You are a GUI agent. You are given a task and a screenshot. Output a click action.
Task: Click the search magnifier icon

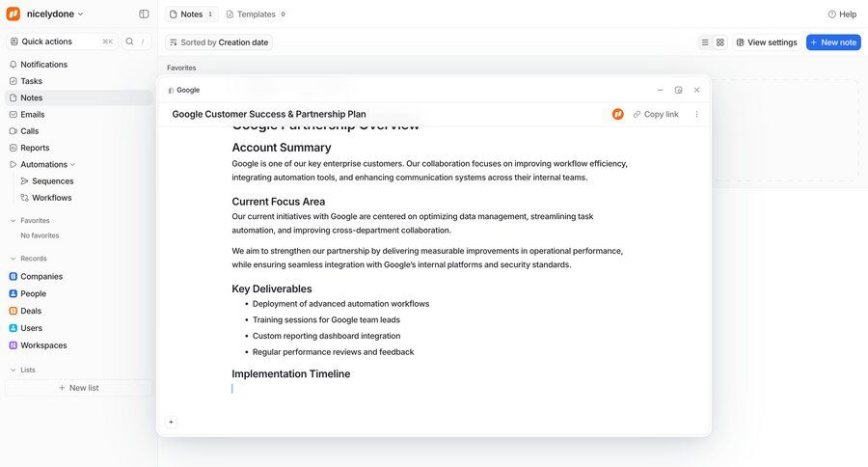click(x=129, y=41)
